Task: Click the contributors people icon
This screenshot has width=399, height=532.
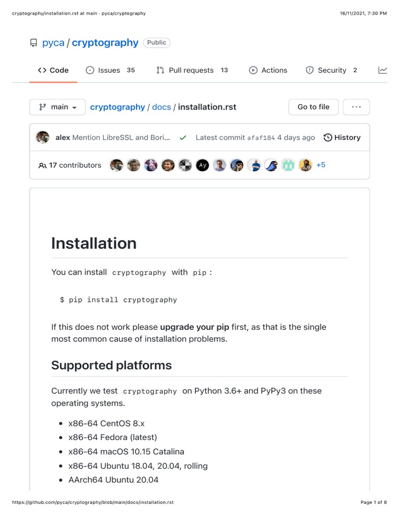Action: click(x=42, y=165)
